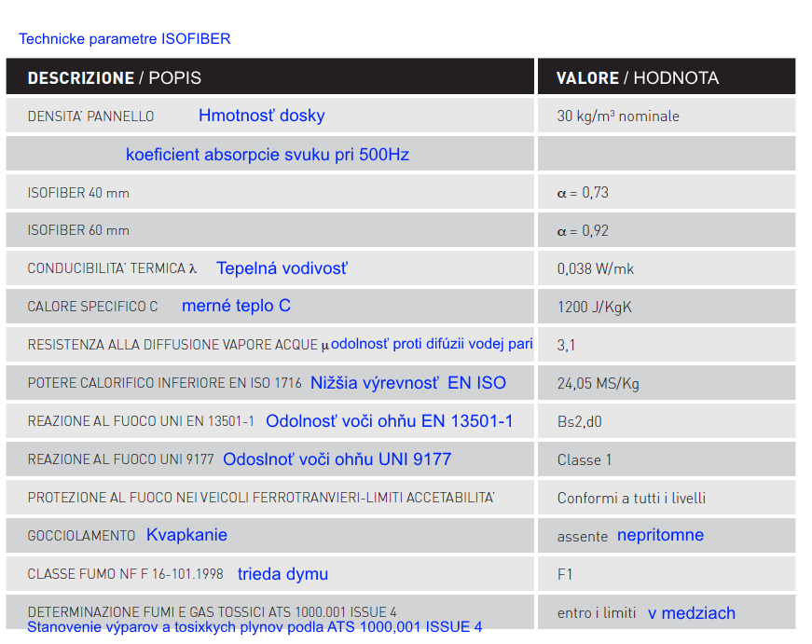Select 'REAZIONE AL FUOCO UNI EN 13501-1' label
The image size is (812, 644).
(141, 421)
